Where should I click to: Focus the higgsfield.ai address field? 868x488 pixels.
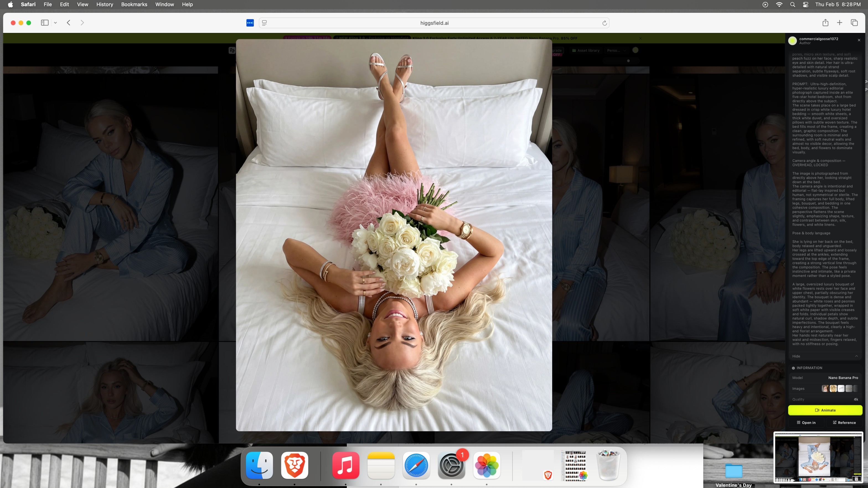pos(434,23)
